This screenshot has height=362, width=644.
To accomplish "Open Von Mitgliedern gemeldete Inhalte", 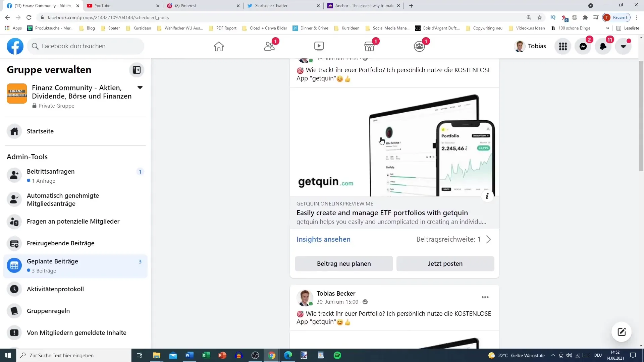I will click(x=75, y=333).
